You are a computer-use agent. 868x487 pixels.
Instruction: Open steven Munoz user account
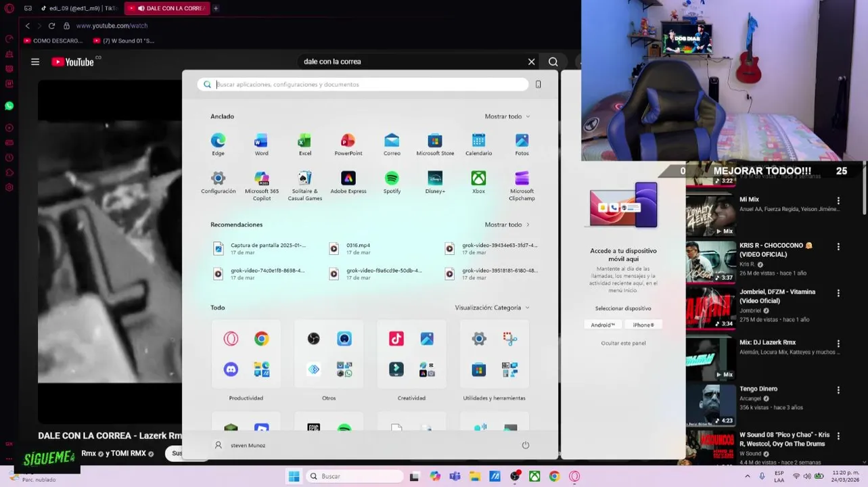[x=240, y=445]
